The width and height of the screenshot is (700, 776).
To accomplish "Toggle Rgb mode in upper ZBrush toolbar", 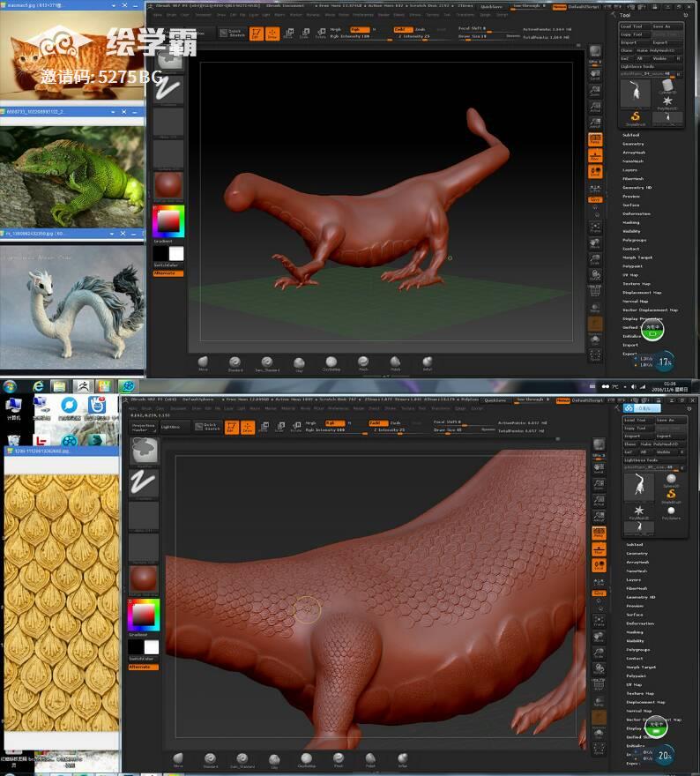I will point(359,30).
